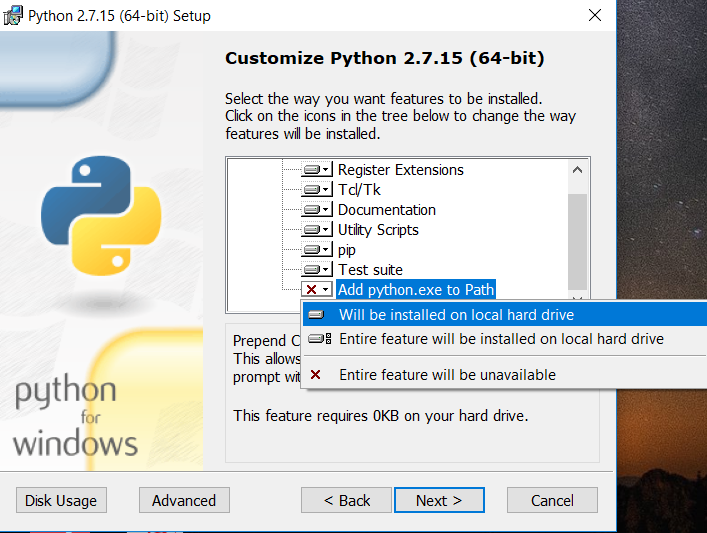Image resolution: width=707 pixels, height=533 pixels.
Task: Choose Entire feature will be unavailable
Action: (x=505, y=375)
